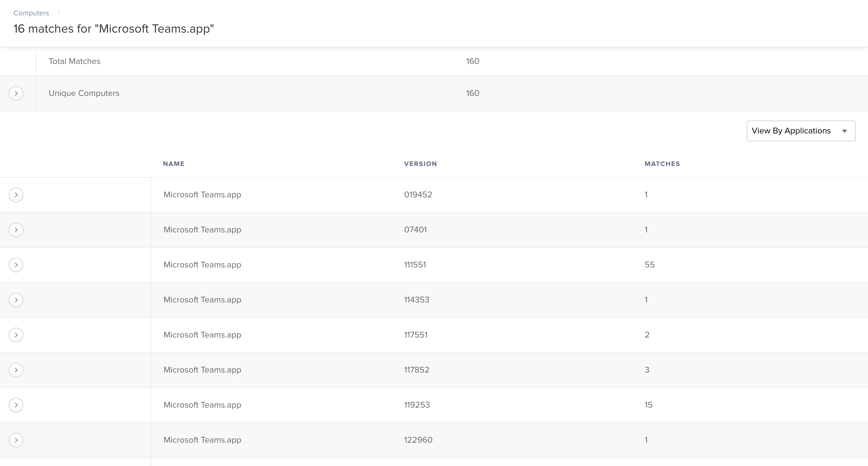
Task: Click matches value 3 for version 117852
Action: pyautogui.click(x=647, y=370)
